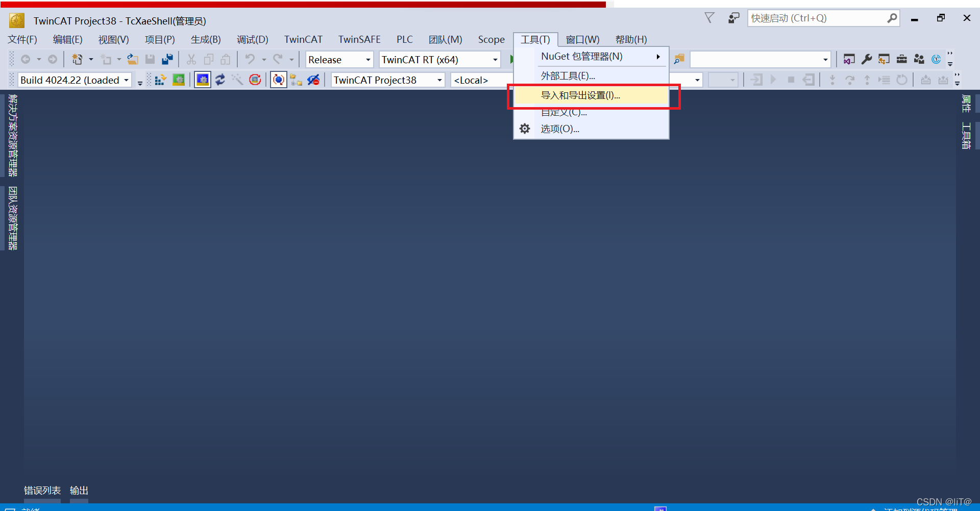Click the Cut scissors icon
This screenshot has height=511, width=980.
(191, 60)
